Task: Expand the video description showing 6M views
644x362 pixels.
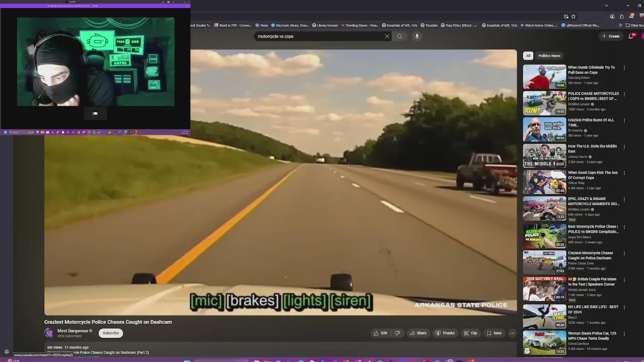Action: pos(280,349)
